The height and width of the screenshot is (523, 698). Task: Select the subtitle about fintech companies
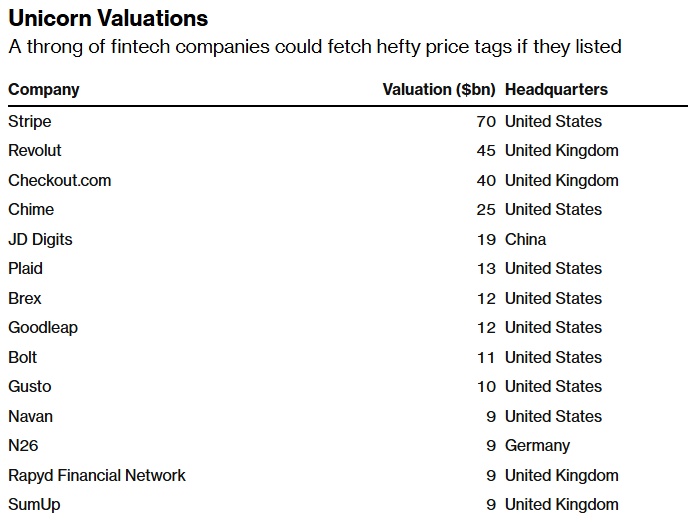coord(315,47)
